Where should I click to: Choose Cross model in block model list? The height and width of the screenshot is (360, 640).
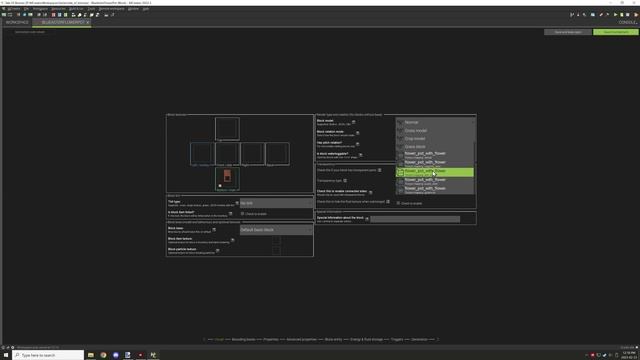pyautogui.click(x=435, y=130)
